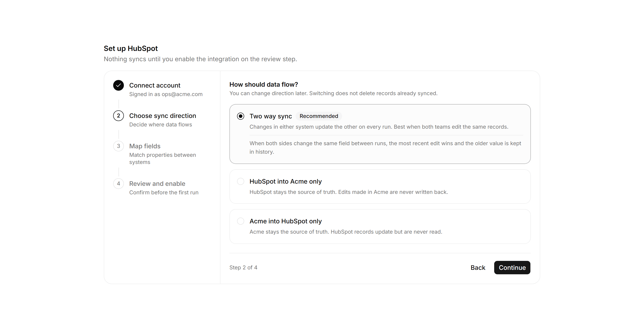
Task: Click the 'Step 2 of 4' text
Action: [243, 268]
